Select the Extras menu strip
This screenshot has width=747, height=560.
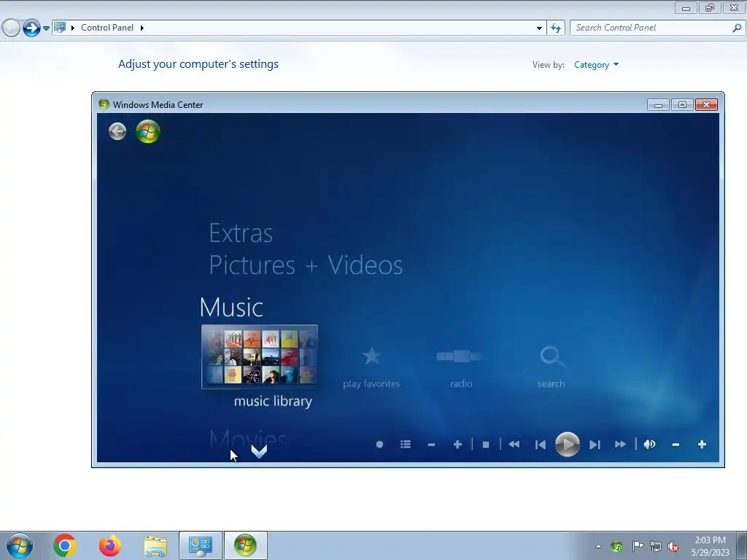[x=241, y=233]
